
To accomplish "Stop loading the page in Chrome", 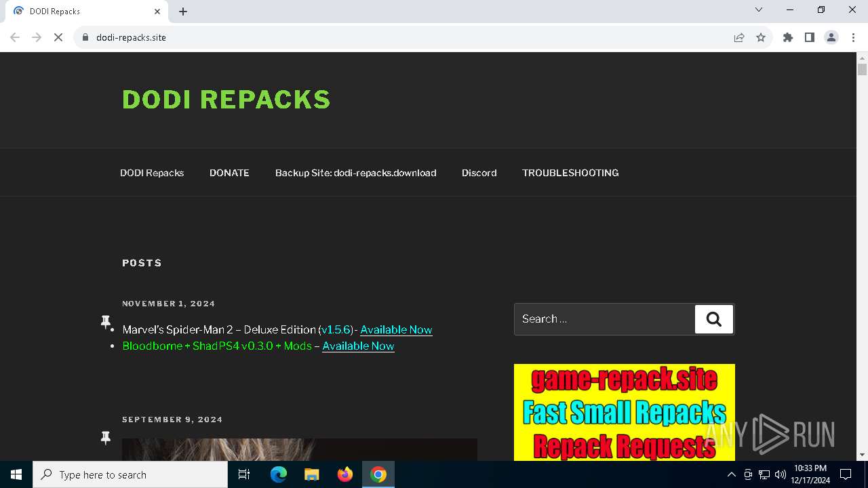I will tap(58, 37).
